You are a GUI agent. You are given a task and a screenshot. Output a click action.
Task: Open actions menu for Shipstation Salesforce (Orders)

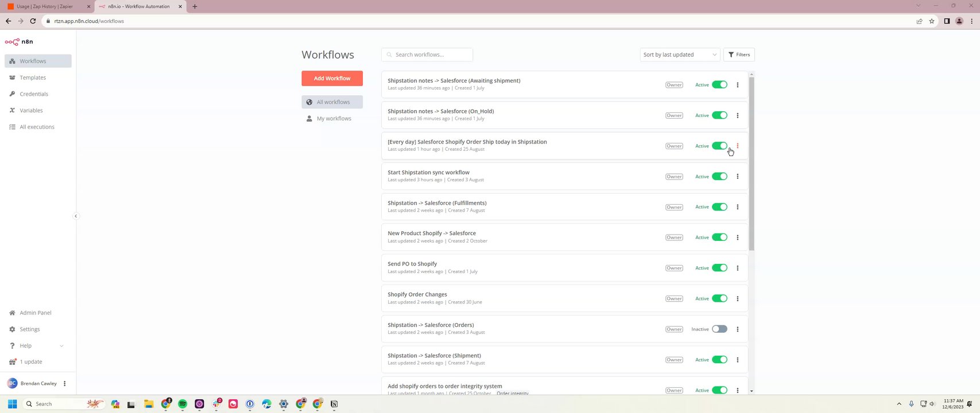tap(738, 329)
